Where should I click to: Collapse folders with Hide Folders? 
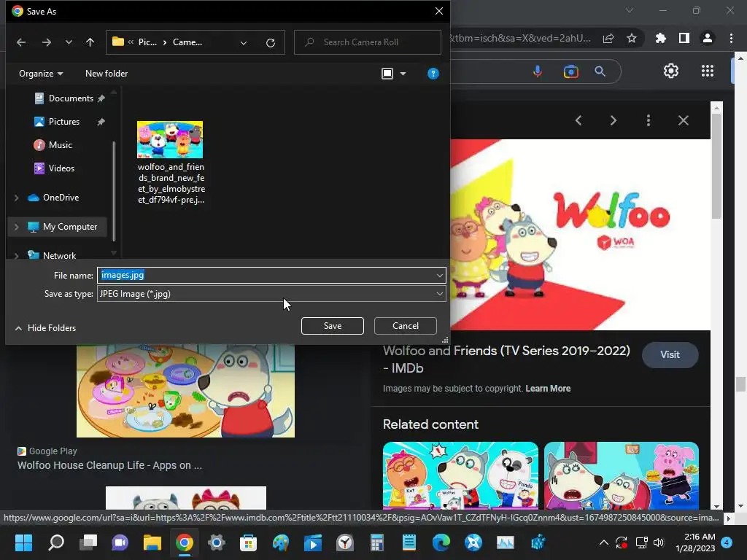coord(46,327)
